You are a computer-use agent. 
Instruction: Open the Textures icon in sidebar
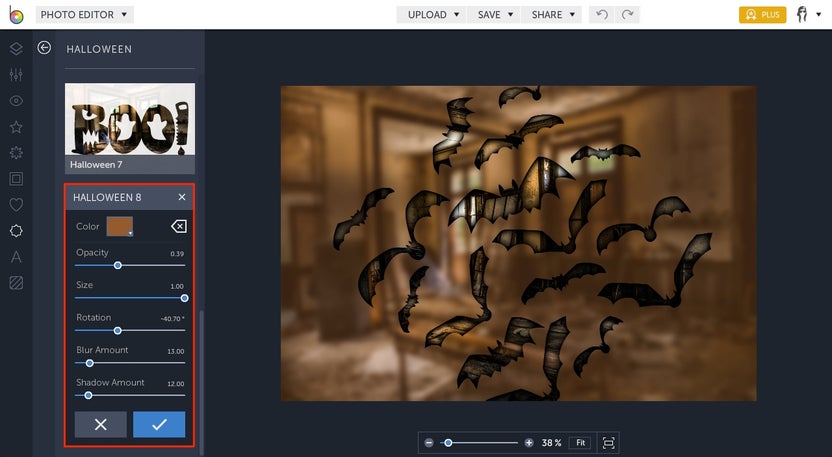coord(16,283)
